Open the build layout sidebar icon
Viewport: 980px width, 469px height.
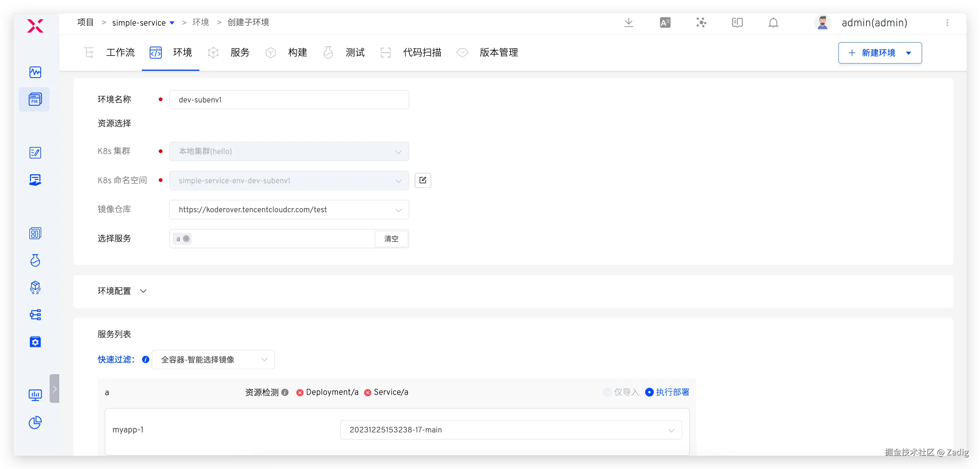(x=35, y=234)
